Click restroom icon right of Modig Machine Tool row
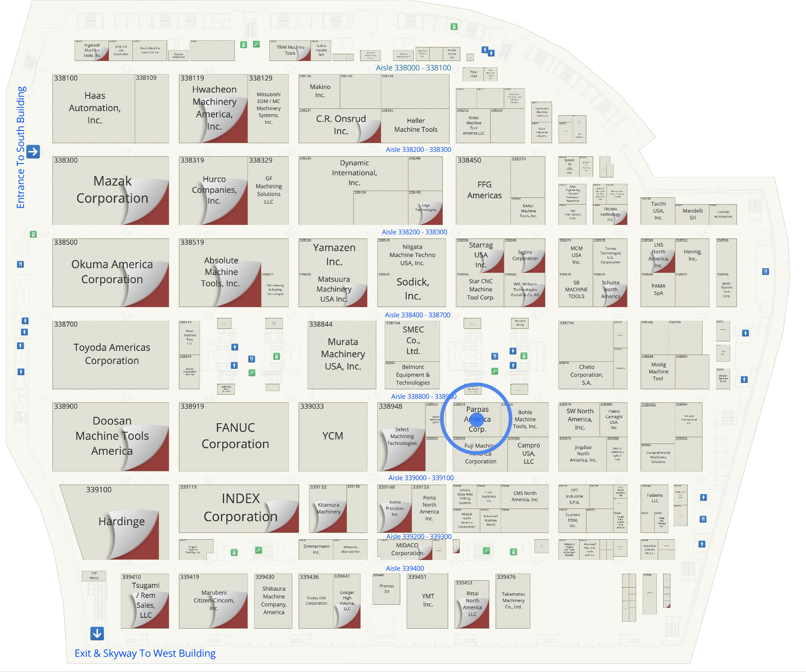Image resolution: width=806 pixels, height=672 pixels. [x=744, y=380]
